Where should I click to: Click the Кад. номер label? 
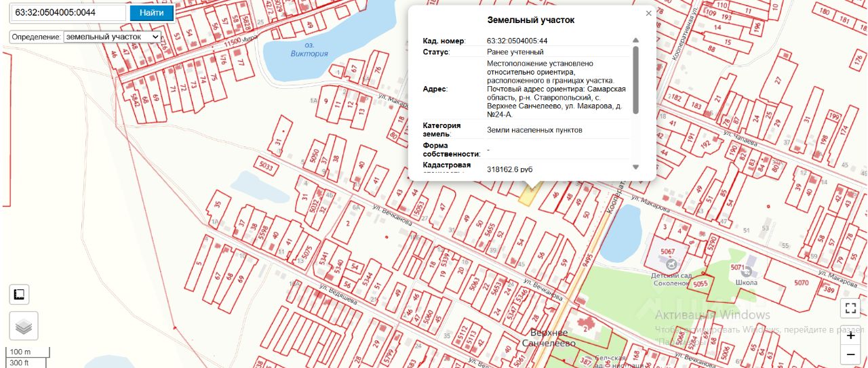(x=444, y=41)
